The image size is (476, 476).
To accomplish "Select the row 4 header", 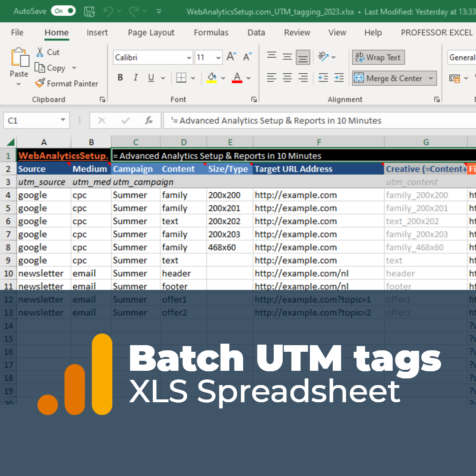I will click(x=8, y=195).
